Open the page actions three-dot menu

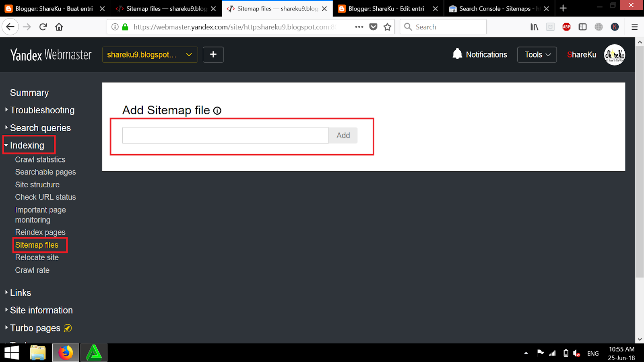click(359, 27)
